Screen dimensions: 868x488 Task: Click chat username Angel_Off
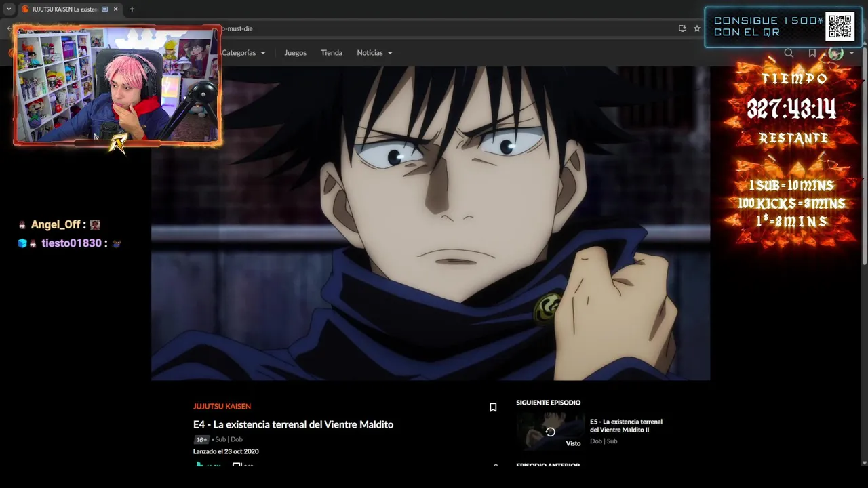tap(56, 224)
